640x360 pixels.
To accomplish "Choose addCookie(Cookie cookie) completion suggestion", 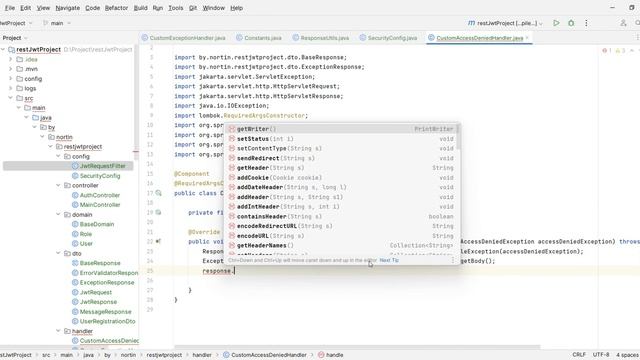I will pyautogui.click(x=341, y=178).
